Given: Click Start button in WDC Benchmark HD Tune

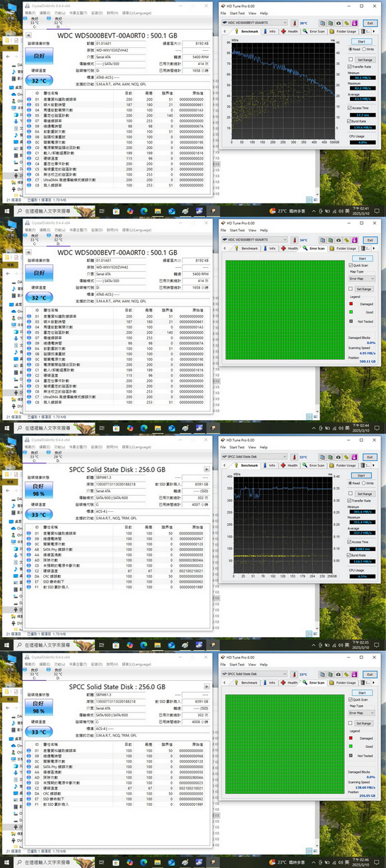Looking at the screenshot, I should click(x=361, y=42).
